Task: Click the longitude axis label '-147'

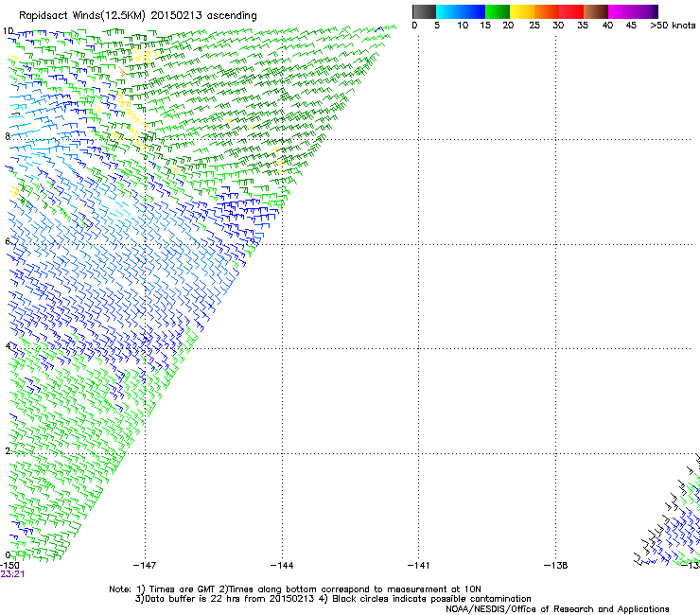Action: point(145,566)
